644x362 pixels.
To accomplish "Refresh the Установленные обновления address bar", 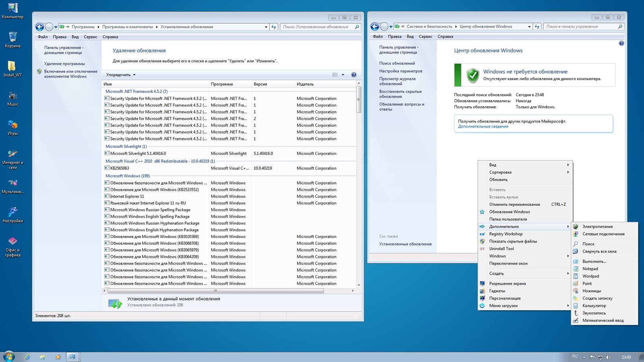I will pos(274,27).
